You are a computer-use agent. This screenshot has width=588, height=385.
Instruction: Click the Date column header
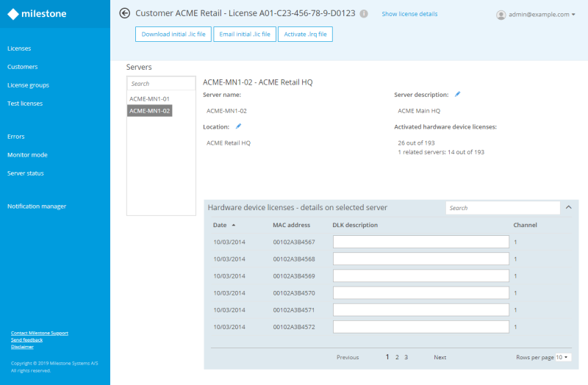tap(220, 225)
